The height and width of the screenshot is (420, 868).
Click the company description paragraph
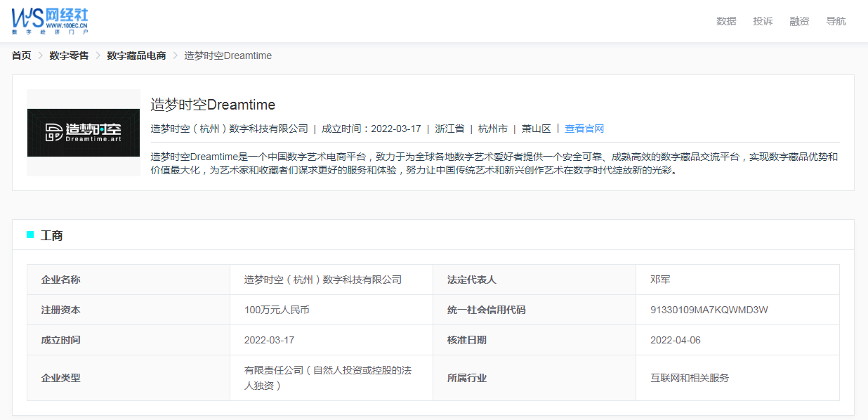(x=495, y=163)
